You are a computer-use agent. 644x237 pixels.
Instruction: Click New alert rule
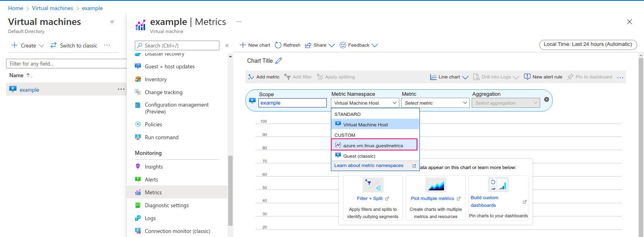click(x=543, y=77)
